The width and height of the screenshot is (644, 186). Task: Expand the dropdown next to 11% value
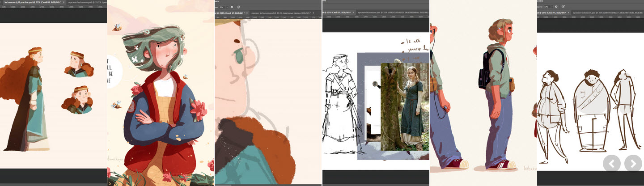click(551, 7)
